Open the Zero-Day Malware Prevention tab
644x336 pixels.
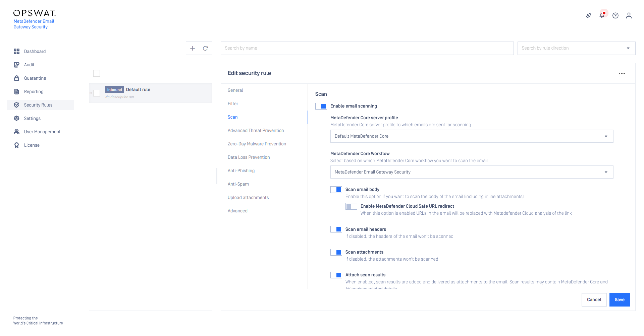tap(257, 144)
